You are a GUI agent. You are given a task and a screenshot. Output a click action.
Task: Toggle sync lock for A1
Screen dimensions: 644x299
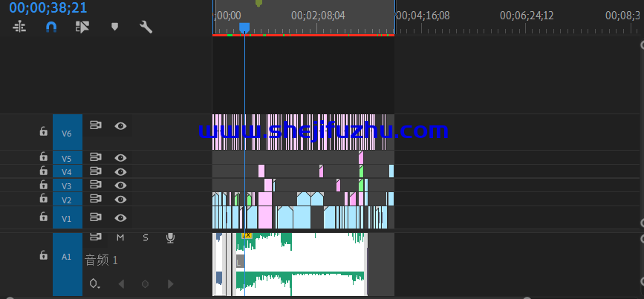click(96, 237)
